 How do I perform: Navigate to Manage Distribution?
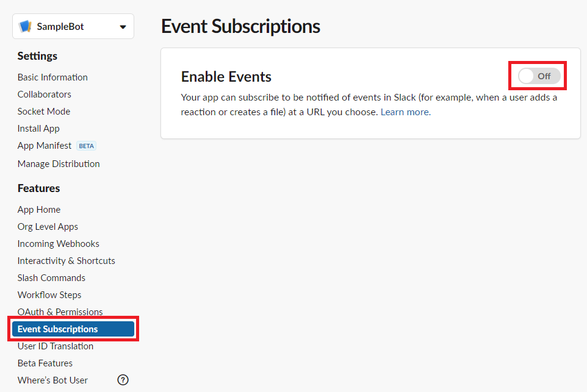click(x=59, y=164)
